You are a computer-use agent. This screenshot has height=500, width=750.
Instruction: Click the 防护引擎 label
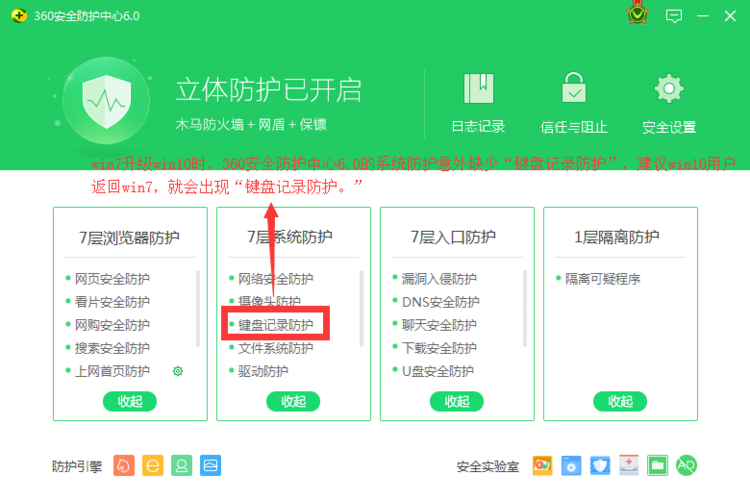pyautogui.click(x=77, y=466)
